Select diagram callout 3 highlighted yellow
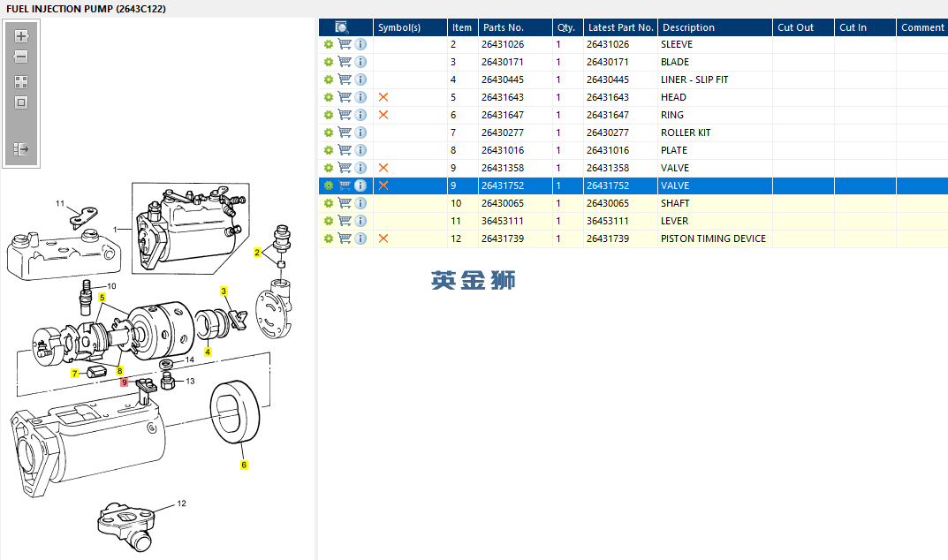The width and height of the screenshot is (948, 560). tap(224, 291)
